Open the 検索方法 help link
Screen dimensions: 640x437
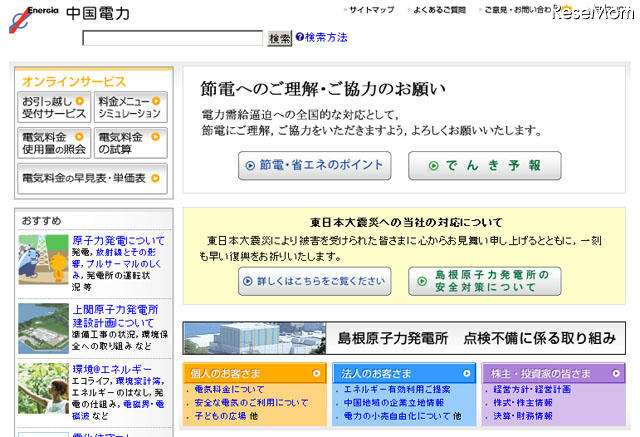(326, 38)
